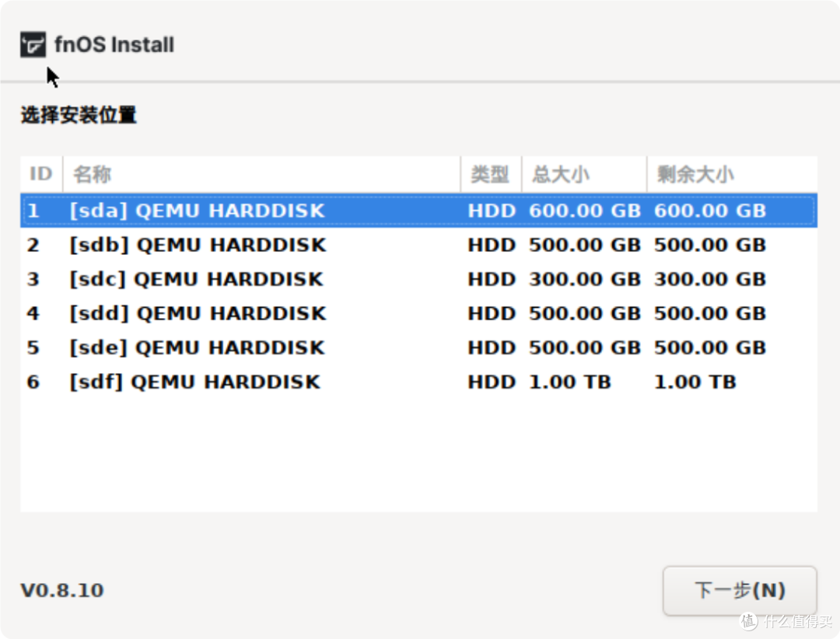Click the 600.00 GB remaining size cell
The image size is (840, 639).
(x=709, y=211)
